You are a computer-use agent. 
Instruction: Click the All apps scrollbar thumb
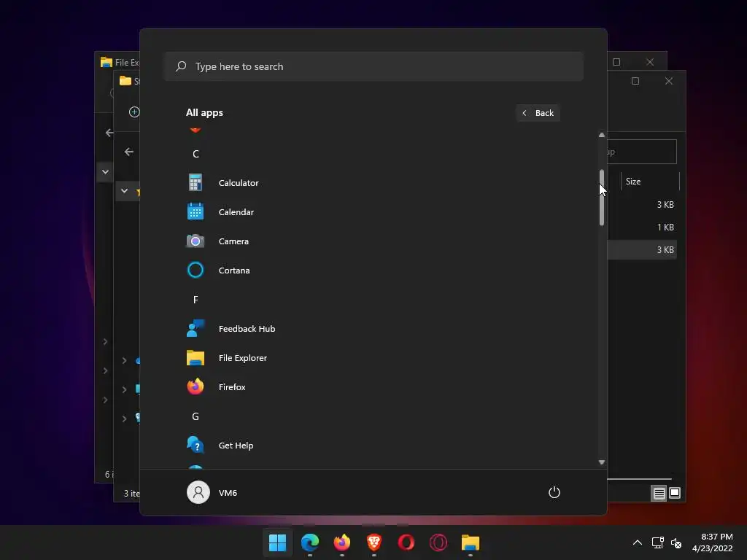pos(602,197)
